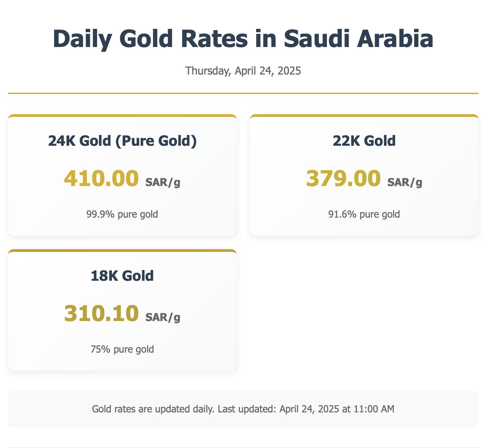The image size is (490, 448).
Task: Click the gold divider line under the date
Action: pos(243,93)
